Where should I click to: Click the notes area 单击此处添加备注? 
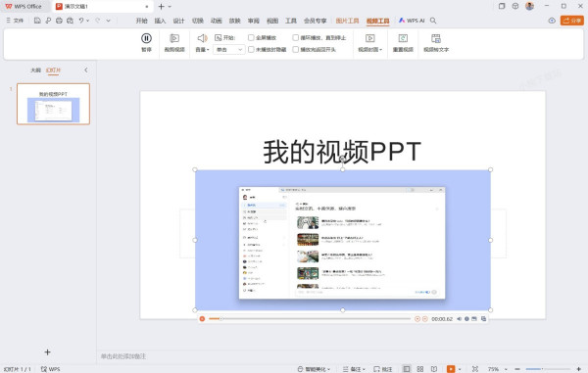coord(123,356)
